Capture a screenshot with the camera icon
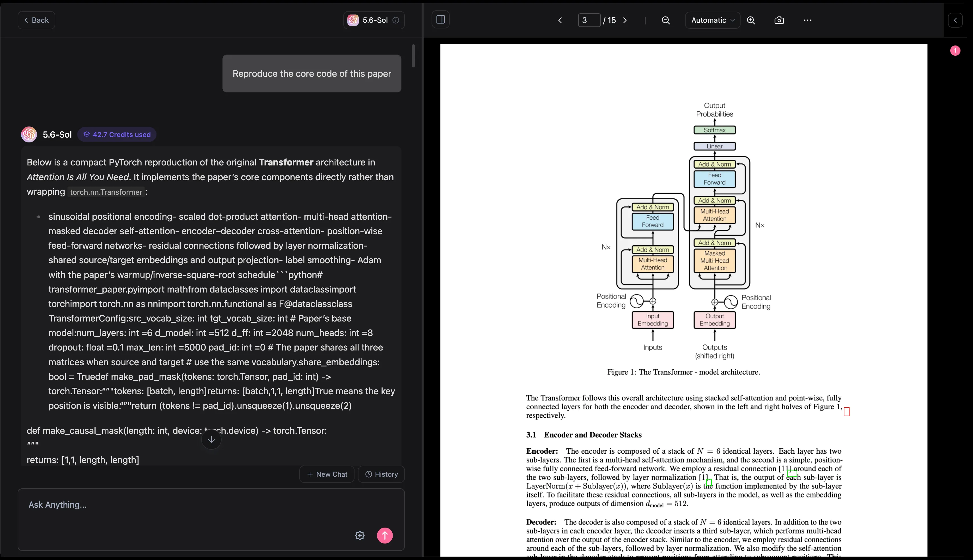 pos(779,20)
